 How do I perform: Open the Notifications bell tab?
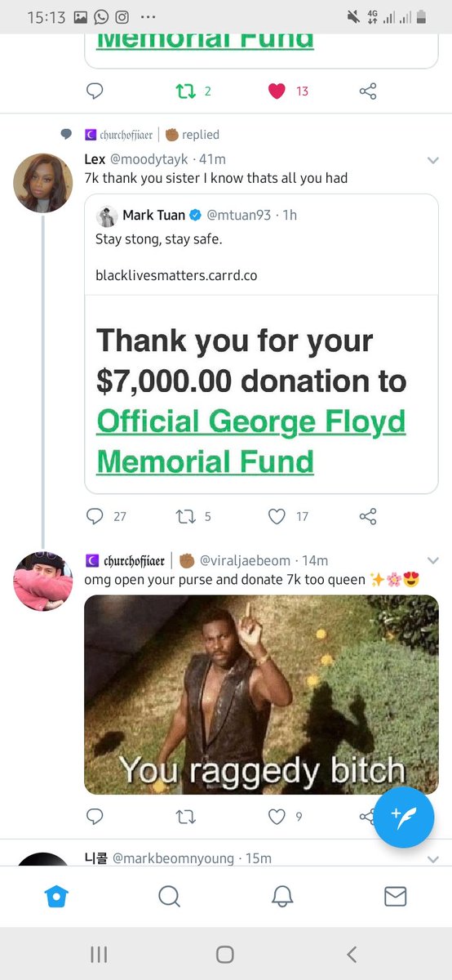pyautogui.click(x=282, y=897)
